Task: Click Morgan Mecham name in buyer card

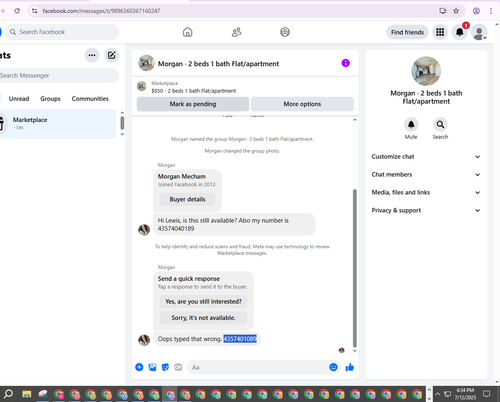Action: pos(182,176)
